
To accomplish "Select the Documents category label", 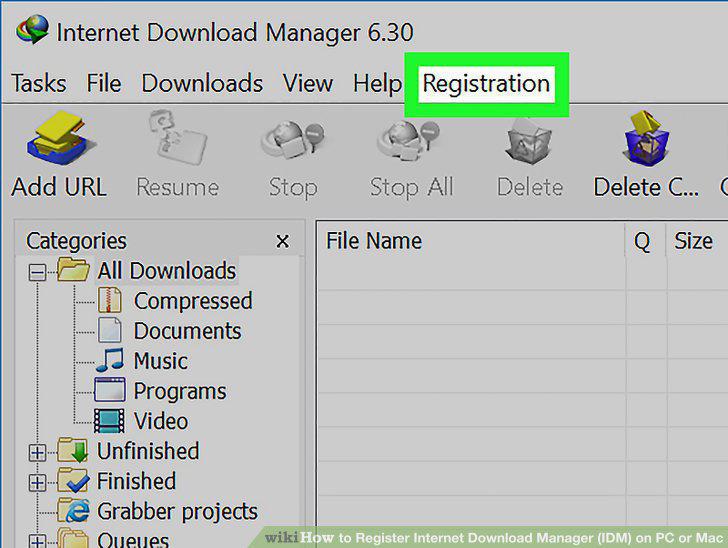I will pos(188,331).
